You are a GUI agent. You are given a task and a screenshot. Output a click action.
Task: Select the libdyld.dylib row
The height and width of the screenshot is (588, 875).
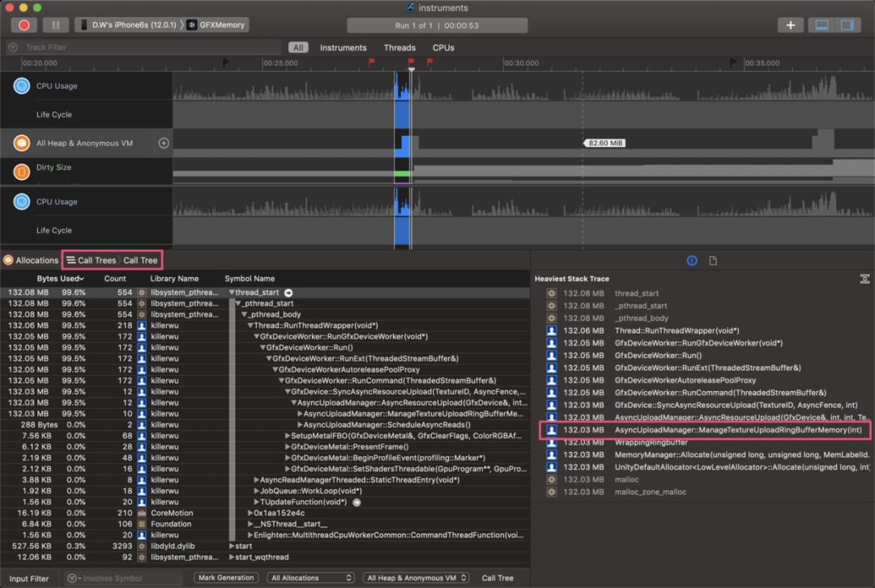point(265,546)
